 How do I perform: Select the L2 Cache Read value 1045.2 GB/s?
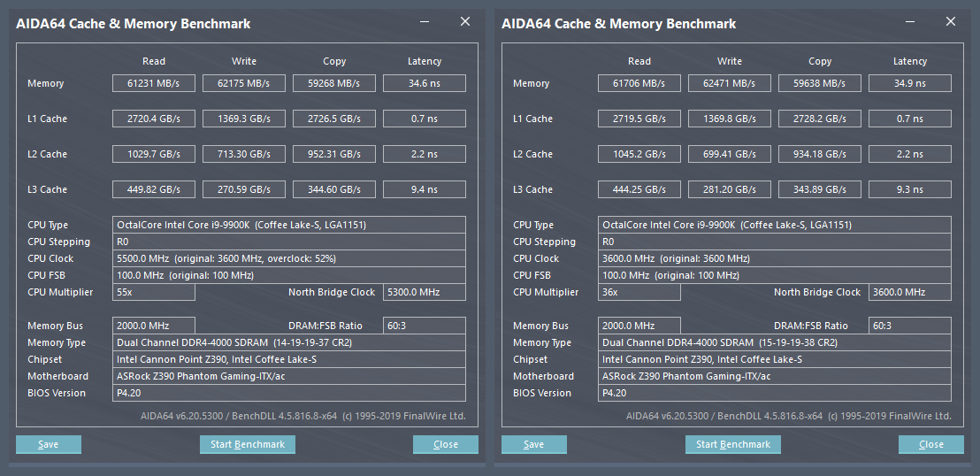pos(639,154)
